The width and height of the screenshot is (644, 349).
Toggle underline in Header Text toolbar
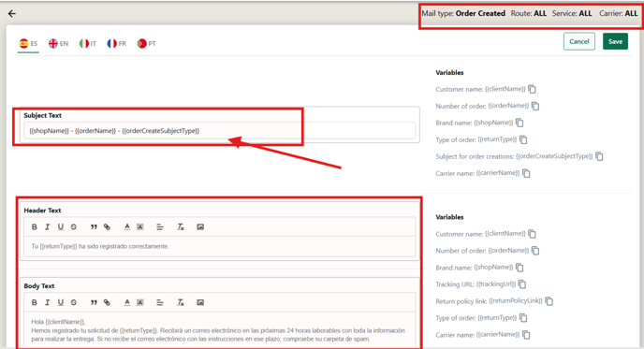pos(60,226)
